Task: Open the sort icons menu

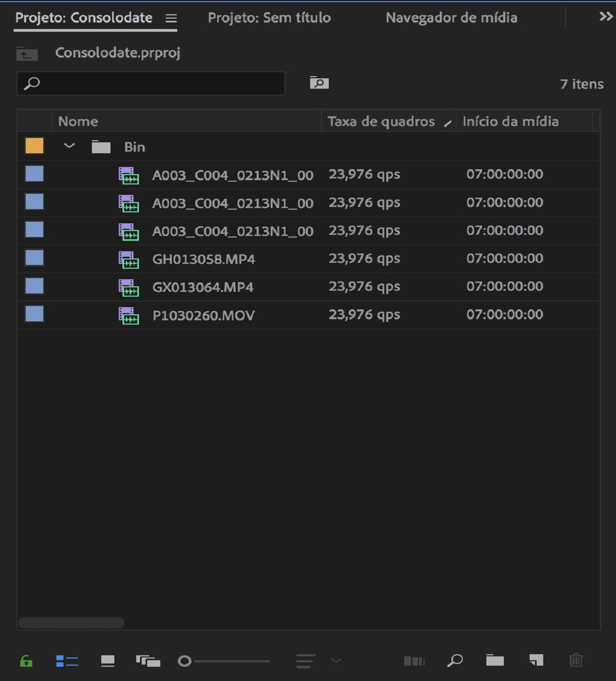Action: tap(306, 661)
